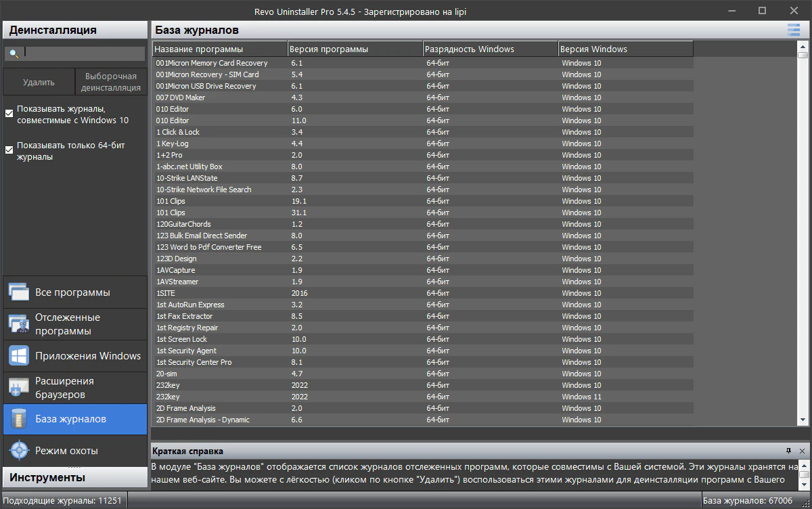Pin the Краткая справка panel
The height and width of the screenshot is (509, 812).
[x=788, y=451]
